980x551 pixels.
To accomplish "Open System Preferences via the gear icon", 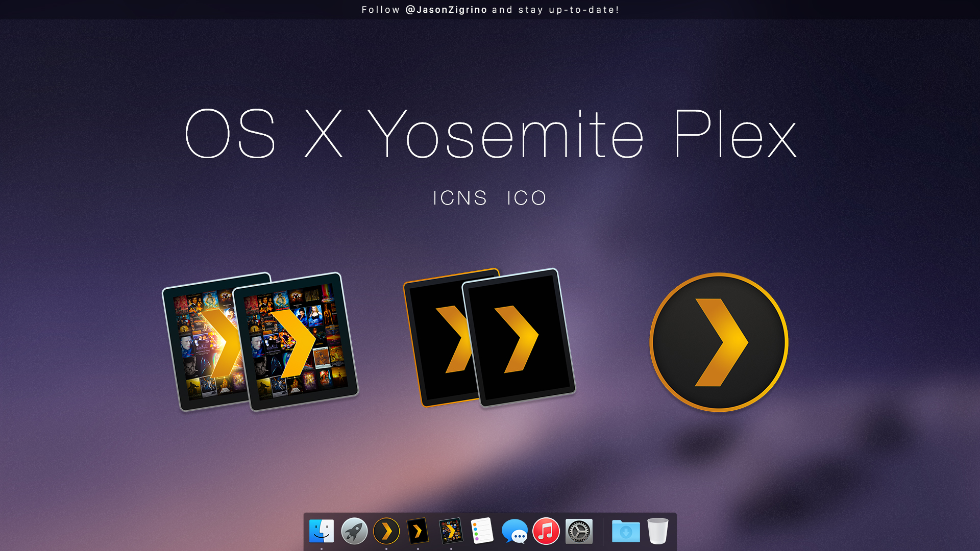I will pyautogui.click(x=578, y=531).
